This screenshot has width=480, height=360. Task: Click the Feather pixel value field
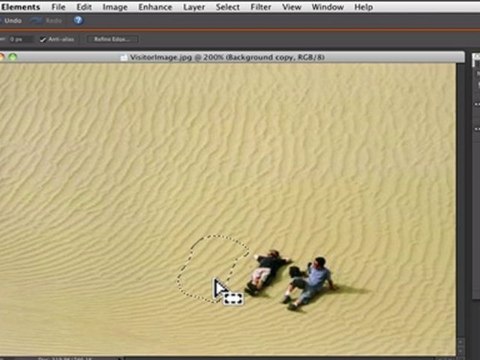21,39
